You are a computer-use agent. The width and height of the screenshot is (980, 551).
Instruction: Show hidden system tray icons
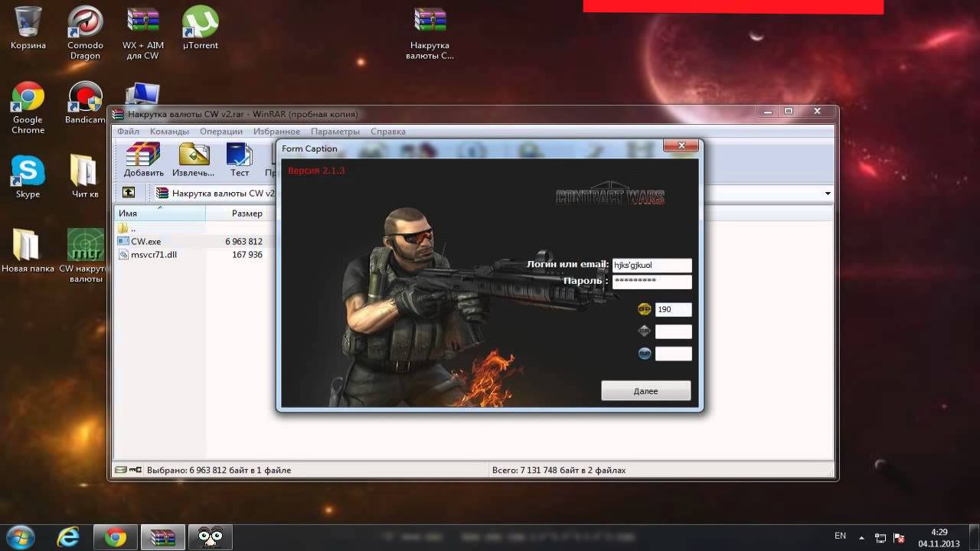(x=861, y=537)
